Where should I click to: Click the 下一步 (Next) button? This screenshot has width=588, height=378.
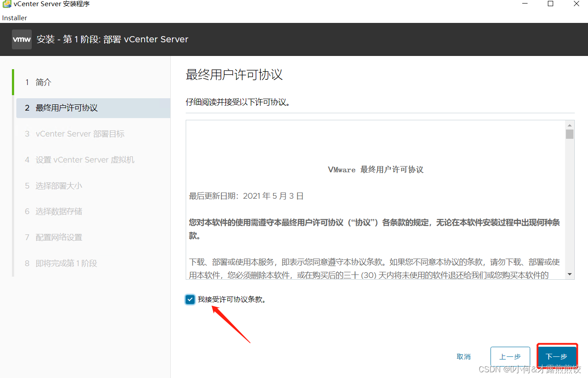point(557,356)
